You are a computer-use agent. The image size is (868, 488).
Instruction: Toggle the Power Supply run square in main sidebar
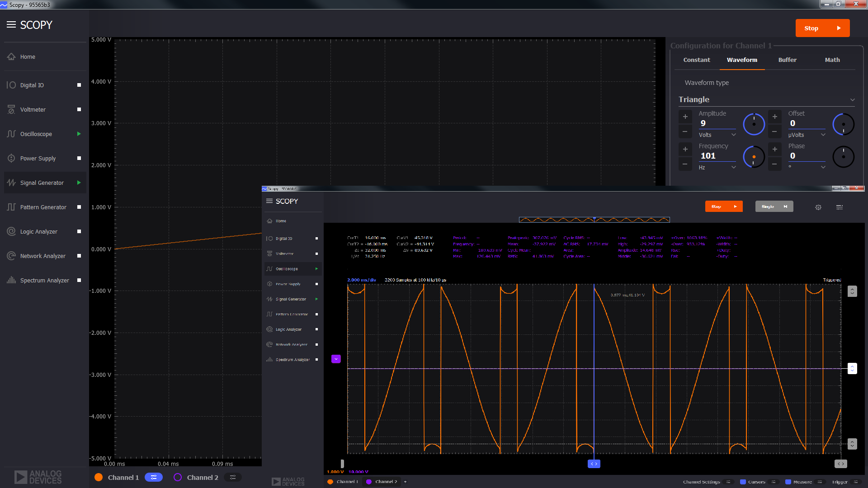(x=79, y=158)
